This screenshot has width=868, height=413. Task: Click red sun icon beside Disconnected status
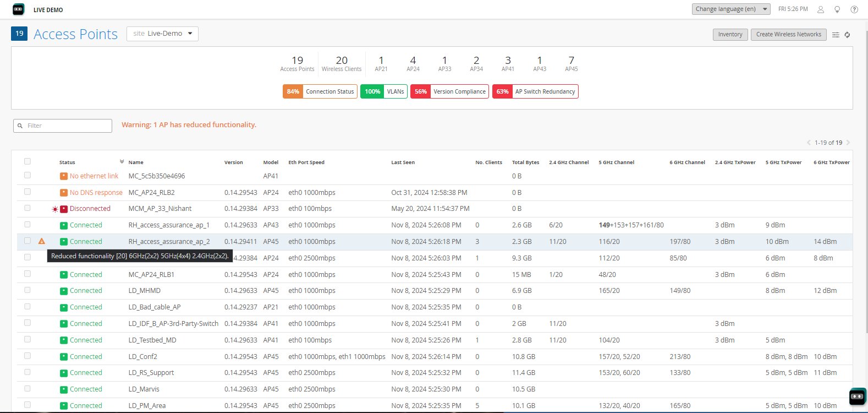point(54,209)
